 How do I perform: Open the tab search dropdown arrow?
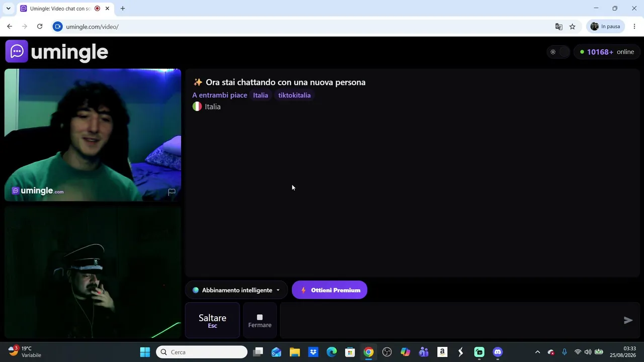coord(8,9)
